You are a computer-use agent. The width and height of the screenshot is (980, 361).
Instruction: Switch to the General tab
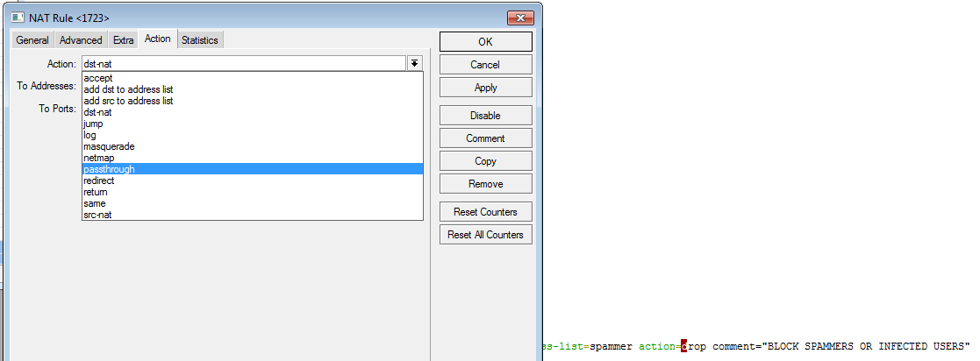point(32,40)
